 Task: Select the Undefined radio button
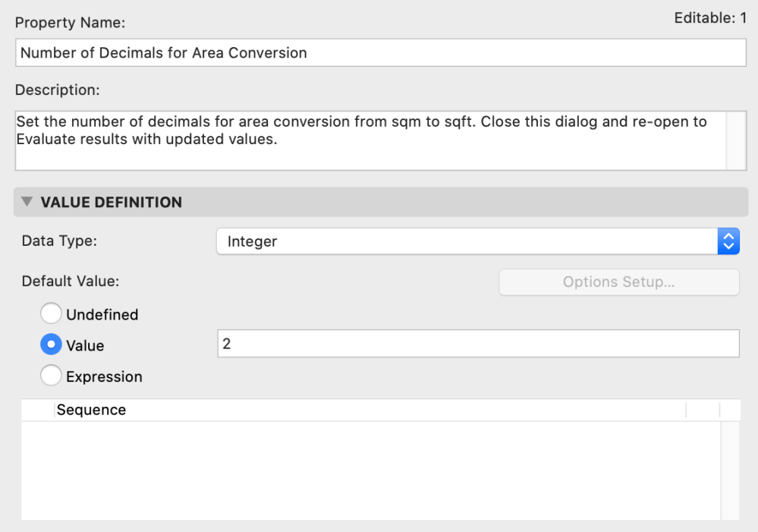(51, 313)
